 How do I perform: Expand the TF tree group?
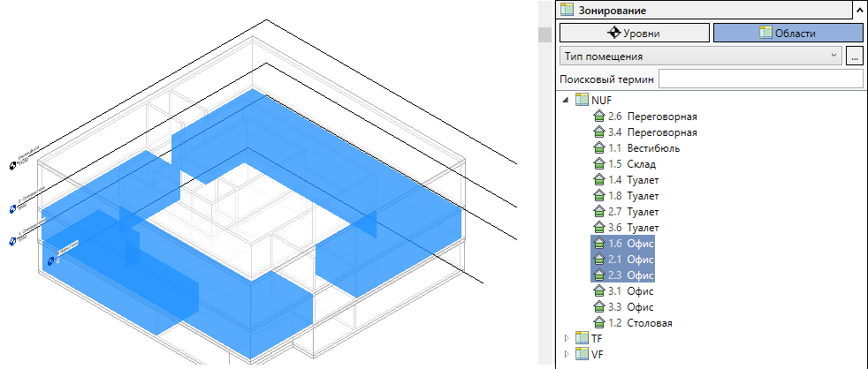click(x=566, y=337)
